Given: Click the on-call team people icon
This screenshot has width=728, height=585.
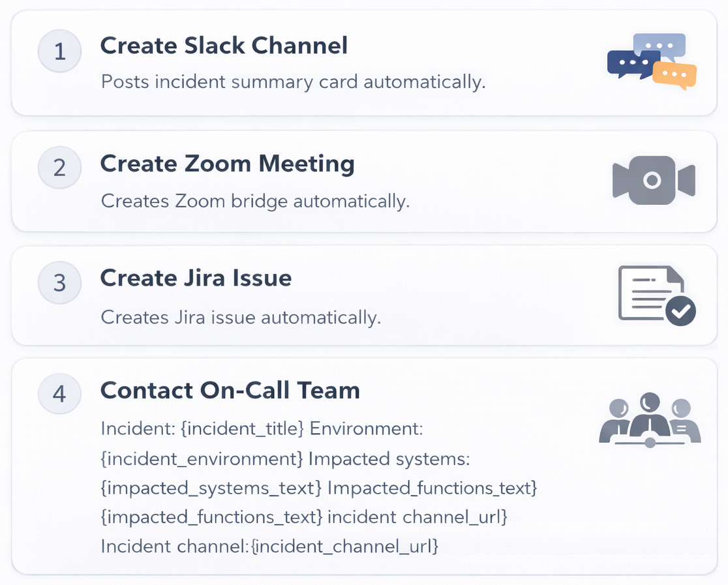Looking at the screenshot, I should pyautogui.click(x=649, y=419).
